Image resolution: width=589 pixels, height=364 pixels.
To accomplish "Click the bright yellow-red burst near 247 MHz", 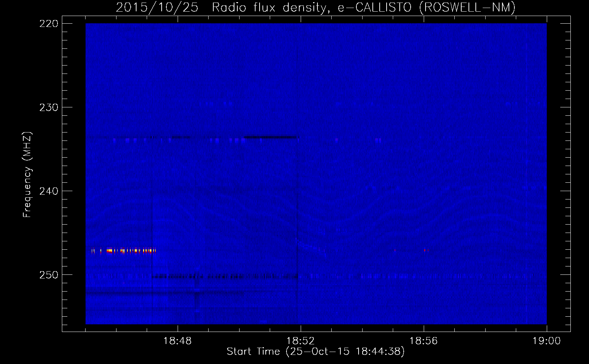I will 124,250.
